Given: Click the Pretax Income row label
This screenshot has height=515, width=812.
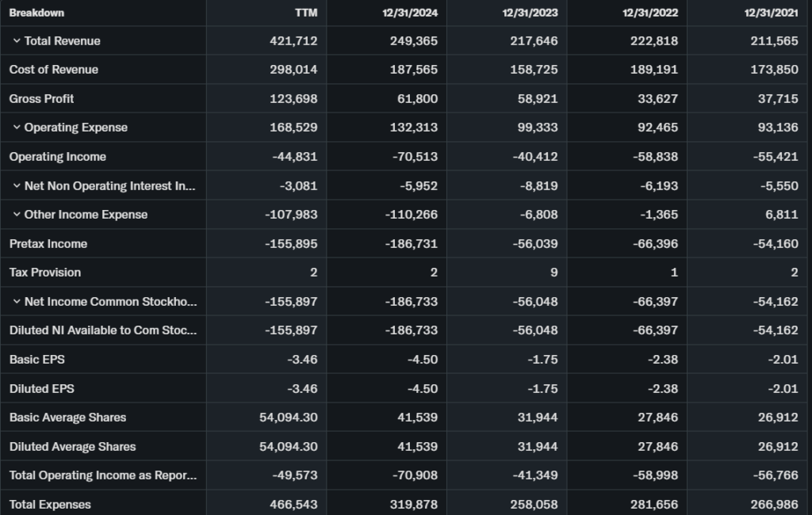Looking at the screenshot, I should (48, 244).
